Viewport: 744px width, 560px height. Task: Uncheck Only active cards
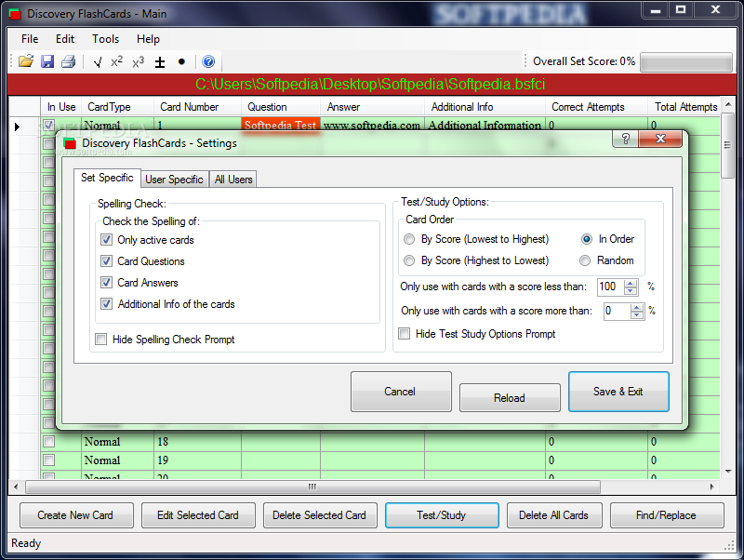point(106,240)
